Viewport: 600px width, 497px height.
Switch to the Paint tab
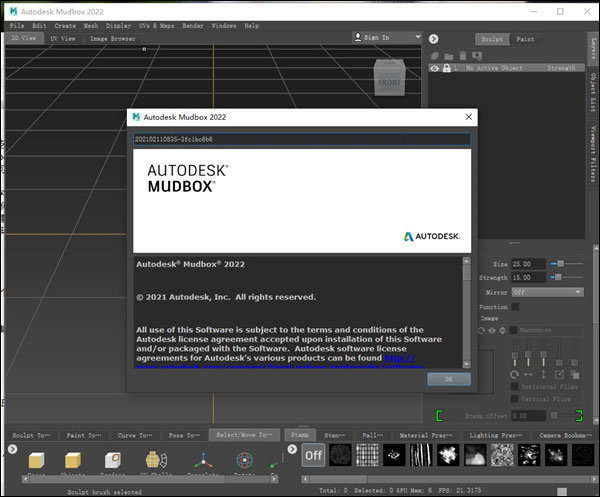(x=526, y=38)
